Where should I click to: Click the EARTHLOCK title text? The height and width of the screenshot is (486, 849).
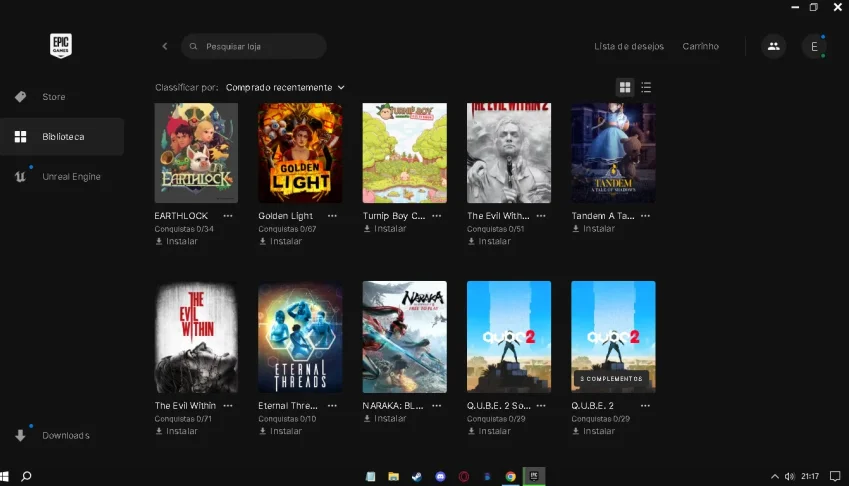click(x=181, y=216)
